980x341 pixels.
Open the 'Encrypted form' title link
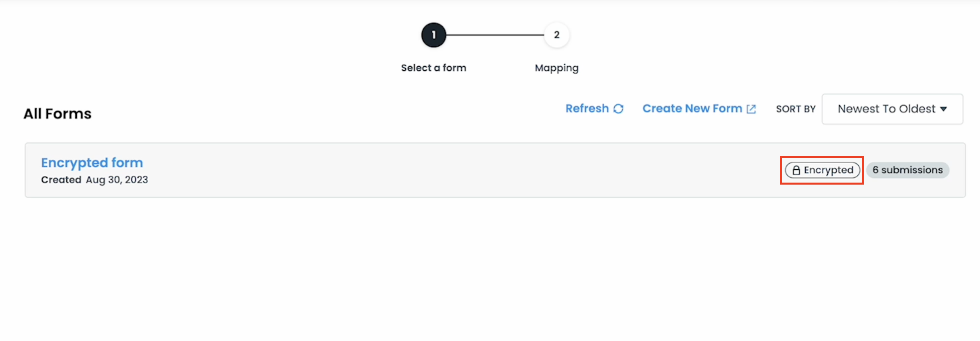coord(92,163)
